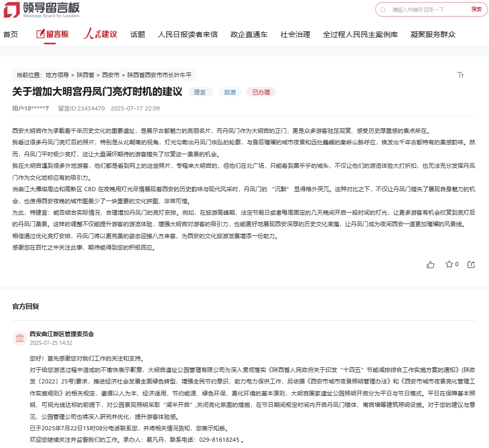Open the share icon next to the star
Image resolution: width=489 pixels, height=448 pixels.
(471, 265)
